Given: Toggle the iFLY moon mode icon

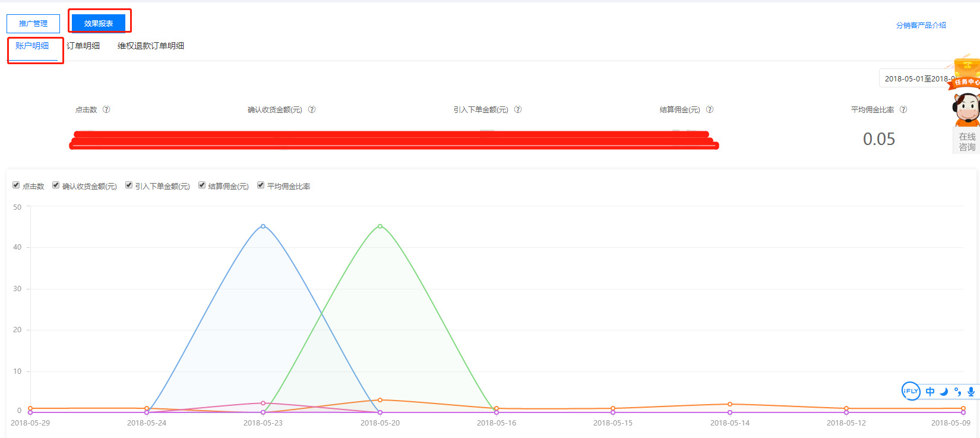Looking at the screenshot, I should [944, 392].
